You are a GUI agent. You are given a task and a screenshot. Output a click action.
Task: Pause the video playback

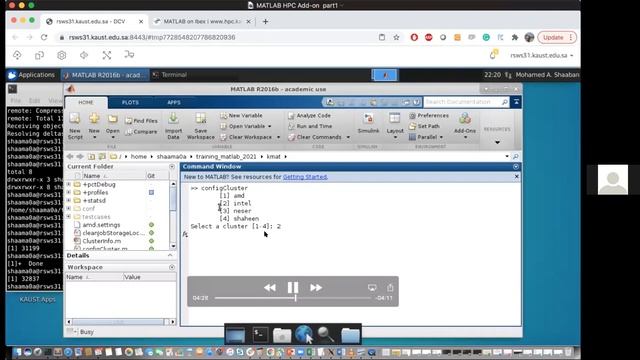point(293,287)
